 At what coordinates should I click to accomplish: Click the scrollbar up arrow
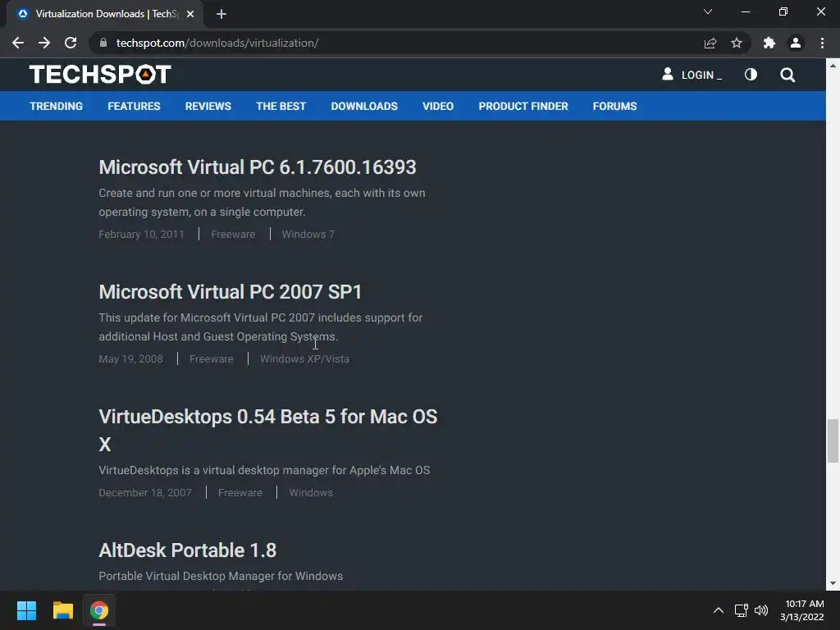pos(833,66)
